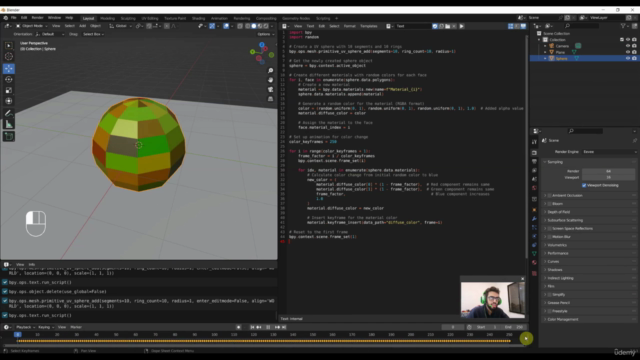Open the Tool properties tab icon

534,142
